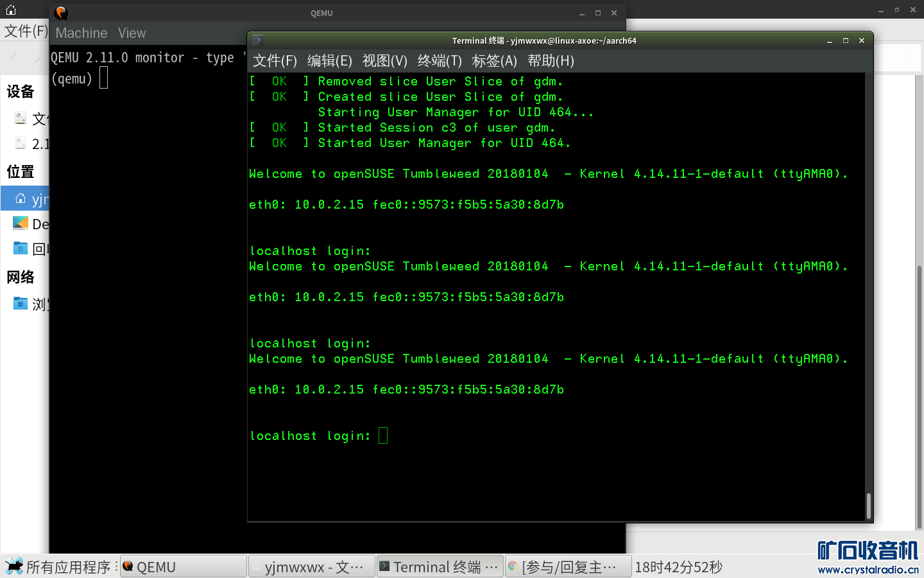Open the 视图(V) menu in Terminal
The image size is (924, 578).
[x=385, y=61]
